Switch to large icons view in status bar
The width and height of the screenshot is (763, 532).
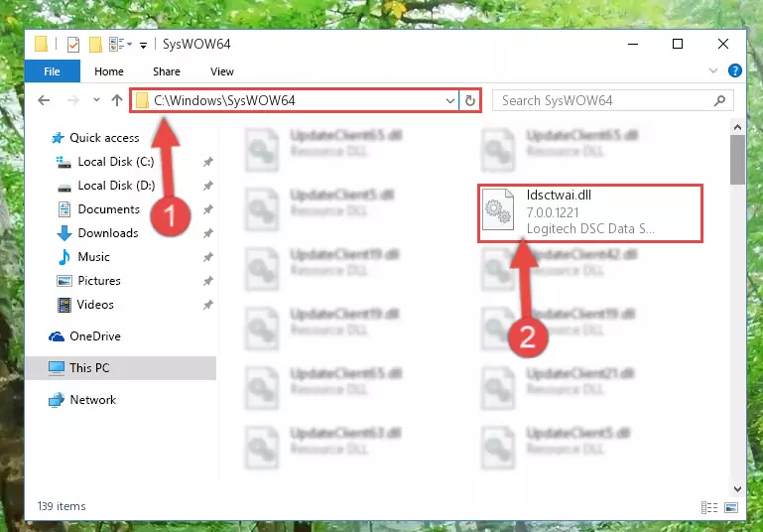pos(731,507)
